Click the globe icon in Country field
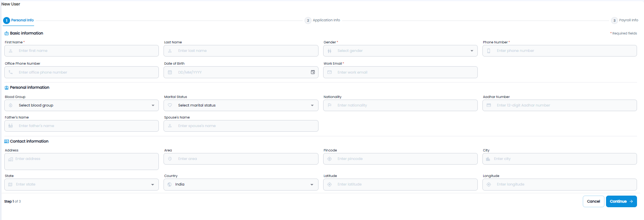This screenshot has width=644, height=220. 170,185
